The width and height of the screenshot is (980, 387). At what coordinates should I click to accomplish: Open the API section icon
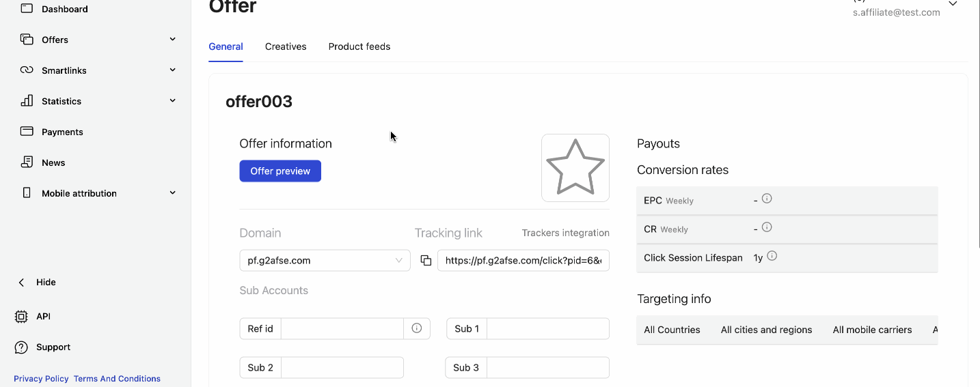pos(21,317)
